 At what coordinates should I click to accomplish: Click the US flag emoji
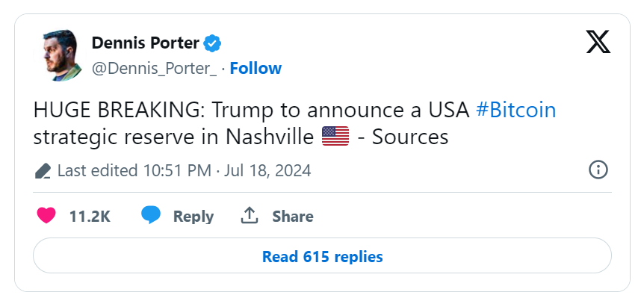tap(335, 136)
